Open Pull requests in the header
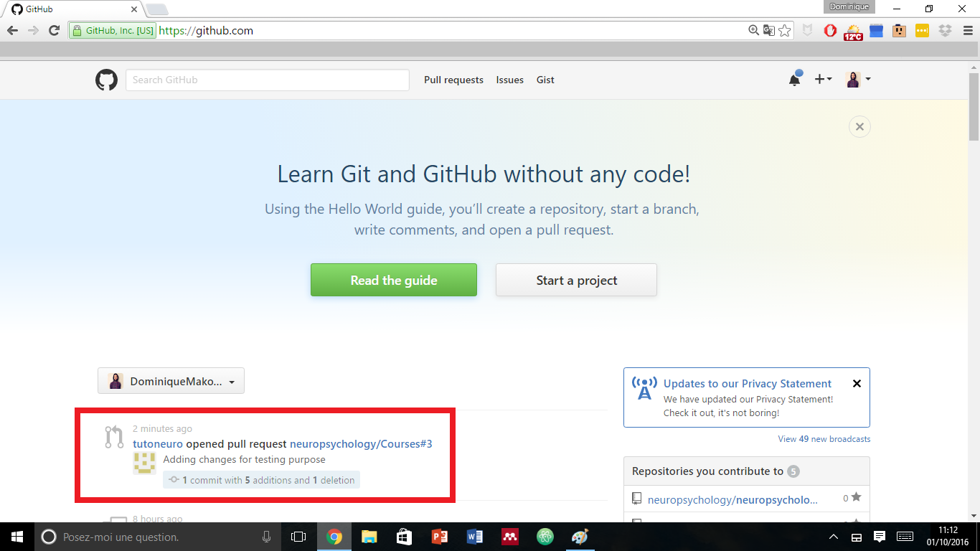Viewport: 980px width, 551px height. coord(453,80)
